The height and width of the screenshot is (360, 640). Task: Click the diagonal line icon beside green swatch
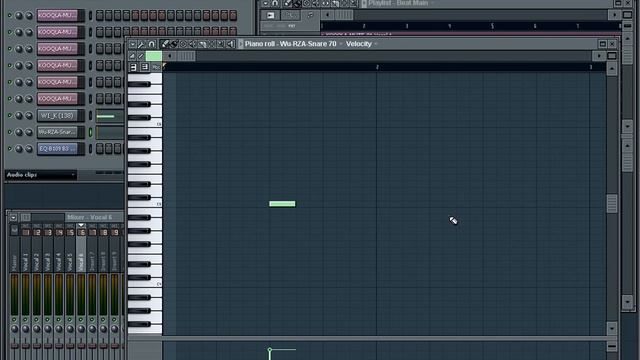(x=141, y=56)
